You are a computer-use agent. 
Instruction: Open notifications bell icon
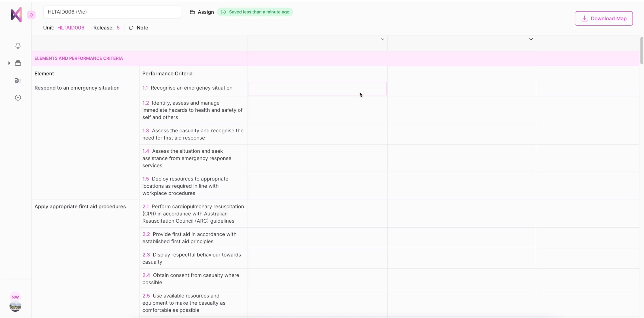click(18, 46)
